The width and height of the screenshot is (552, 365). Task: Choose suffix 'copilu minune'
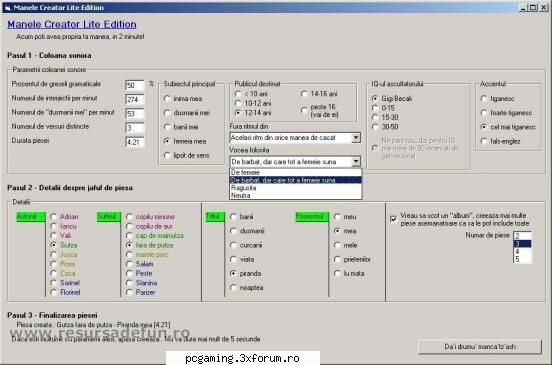tap(129, 216)
